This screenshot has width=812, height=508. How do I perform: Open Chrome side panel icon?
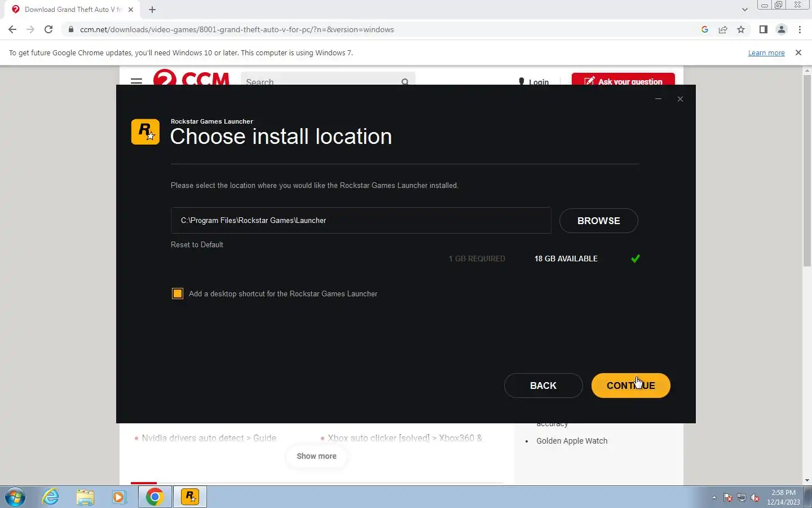tap(764, 29)
